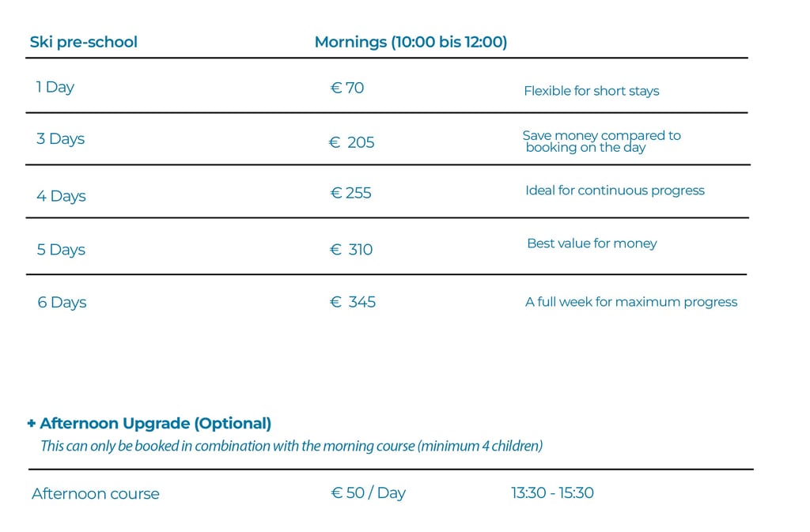Screen dimensions: 810x532
Task: Choose the "4 Days" course option
Action: tap(61, 196)
